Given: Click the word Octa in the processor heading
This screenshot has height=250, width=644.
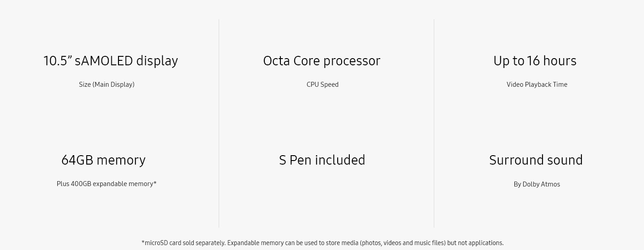Looking at the screenshot, I should [276, 61].
